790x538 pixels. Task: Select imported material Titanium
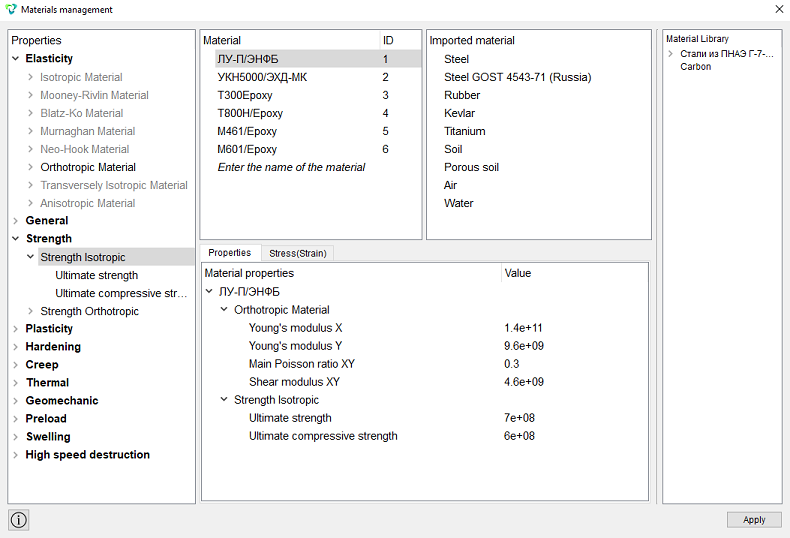pos(465,131)
